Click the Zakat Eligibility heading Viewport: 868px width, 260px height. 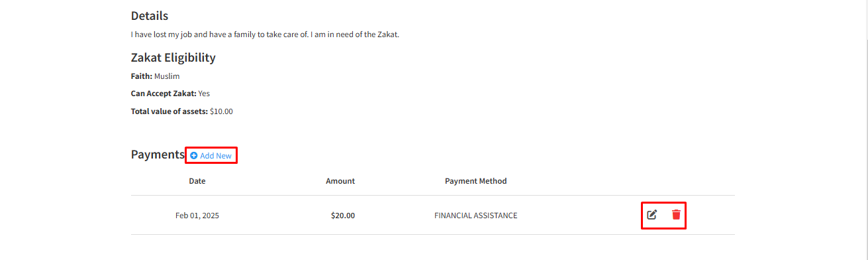point(173,58)
